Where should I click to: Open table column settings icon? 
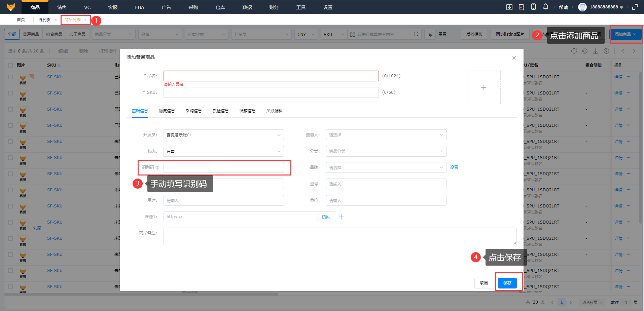(x=585, y=51)
